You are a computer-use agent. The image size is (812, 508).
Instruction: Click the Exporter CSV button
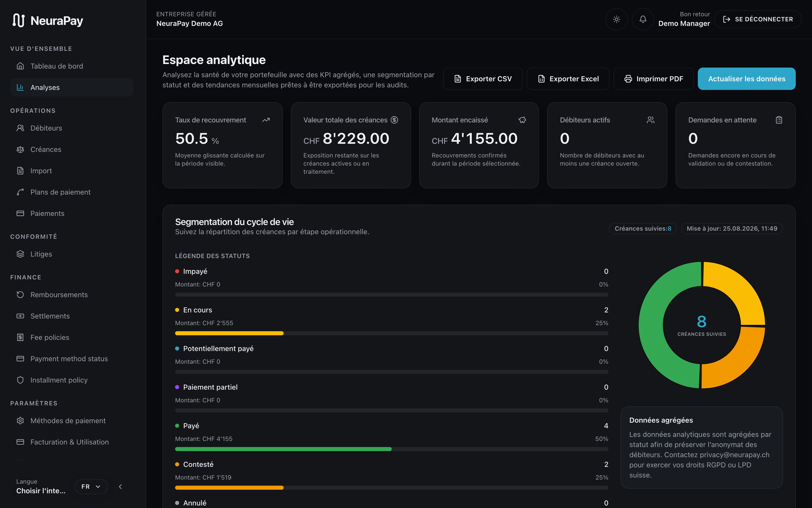(482, 79)
